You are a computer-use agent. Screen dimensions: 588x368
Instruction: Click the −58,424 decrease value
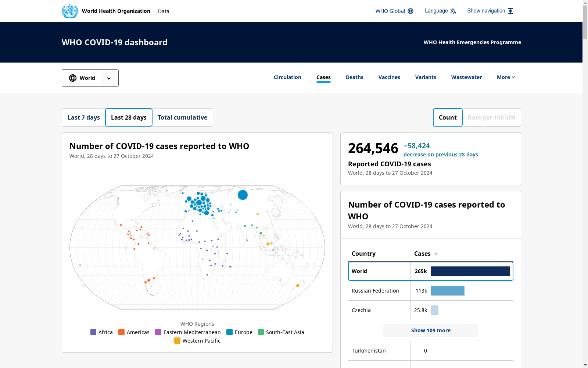(417, 146)
